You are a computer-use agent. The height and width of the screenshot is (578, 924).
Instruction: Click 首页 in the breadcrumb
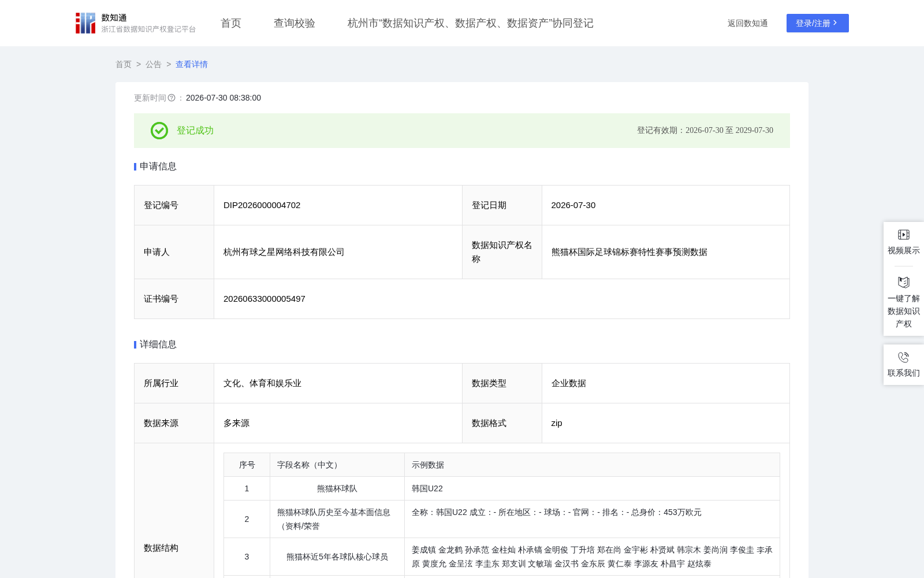coord(124,64)
